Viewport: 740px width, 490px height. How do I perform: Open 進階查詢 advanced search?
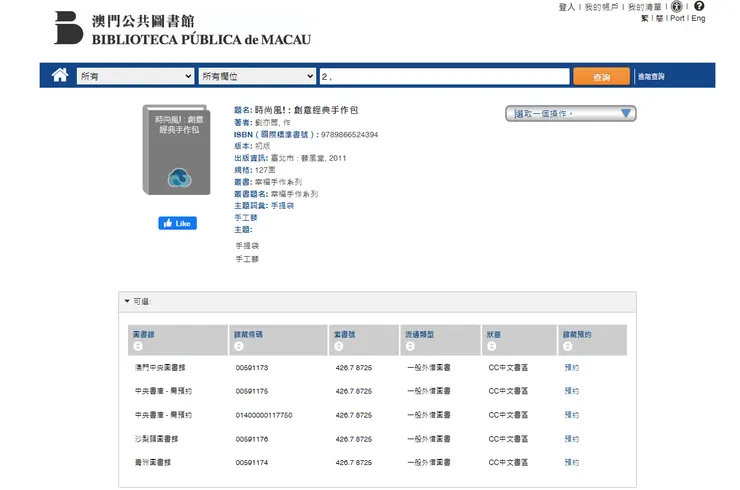(x=651, y=76)
